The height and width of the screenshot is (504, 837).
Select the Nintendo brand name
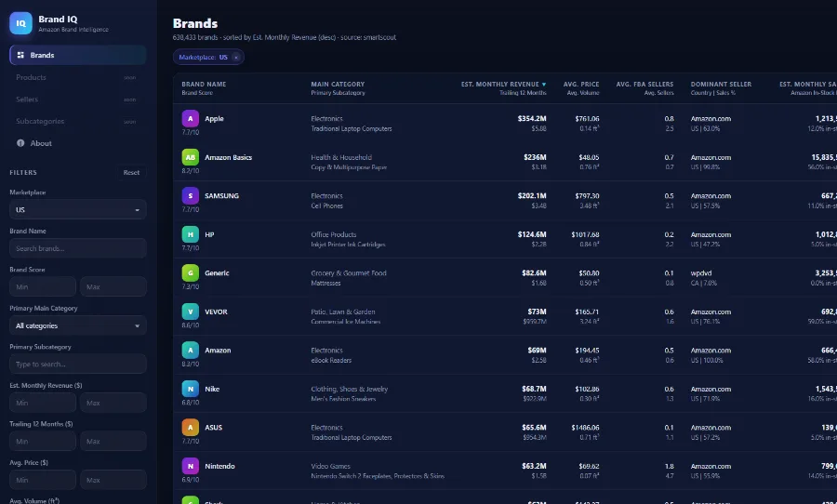[x=219, y=466]
